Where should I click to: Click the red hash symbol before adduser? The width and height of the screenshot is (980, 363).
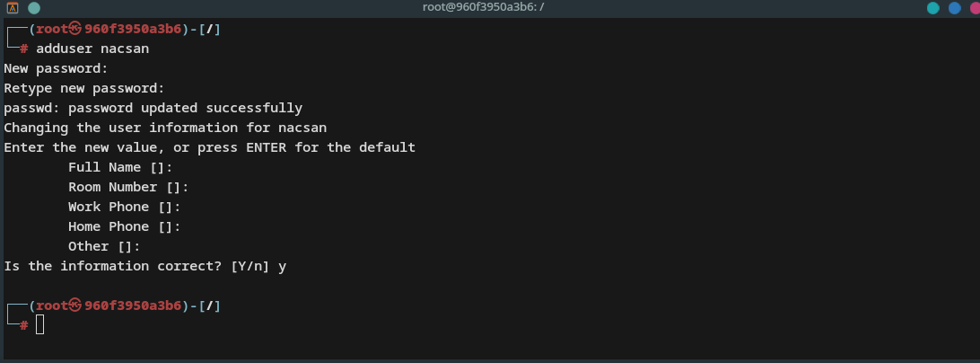(23, 49)
